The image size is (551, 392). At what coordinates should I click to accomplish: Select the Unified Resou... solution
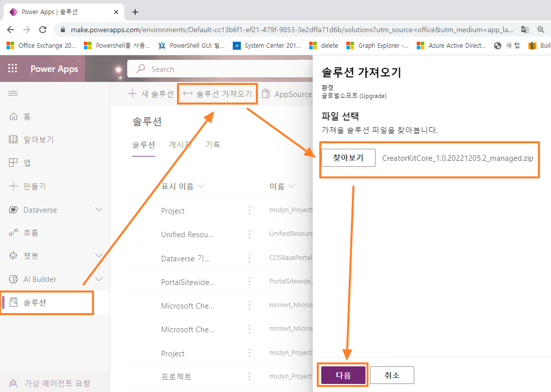click(188, 234)
